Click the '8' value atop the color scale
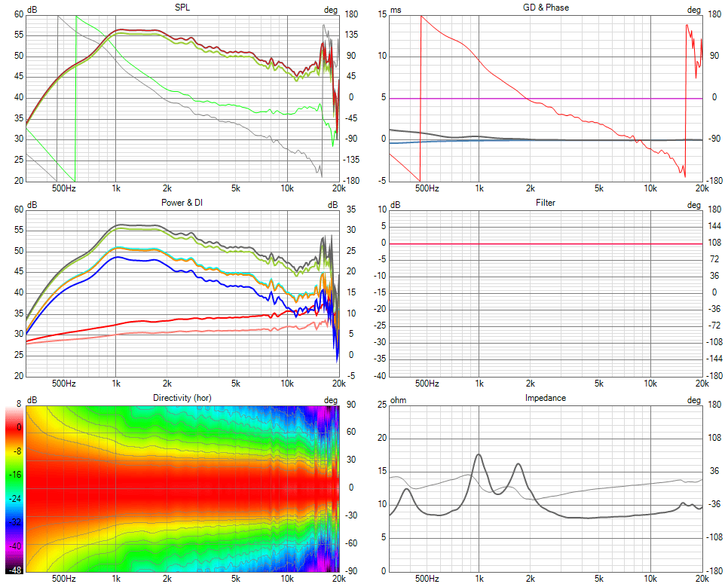 click(19, 404)
